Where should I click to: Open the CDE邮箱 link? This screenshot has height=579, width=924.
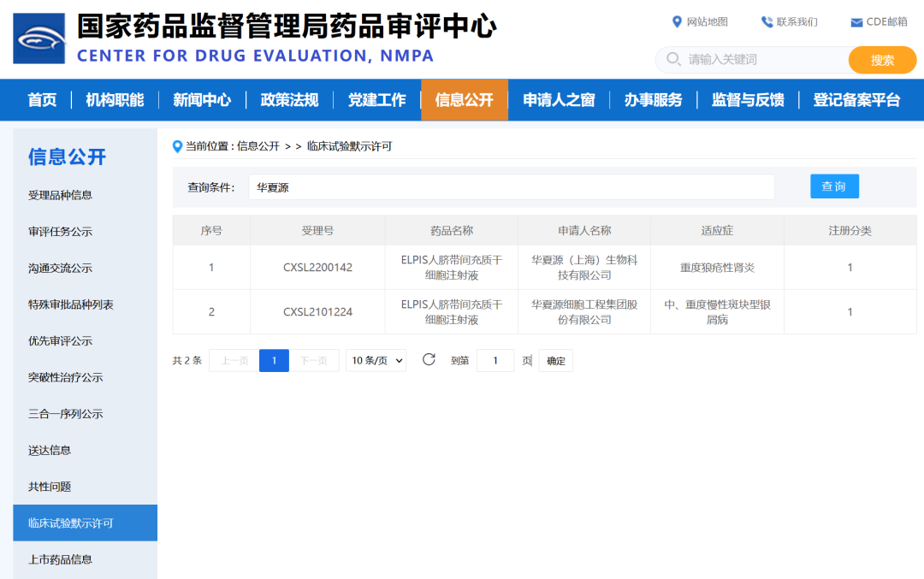coord(887,22)
